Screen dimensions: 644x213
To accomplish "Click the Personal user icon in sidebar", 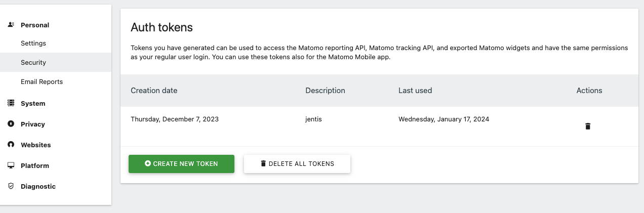I will [11, 25].
